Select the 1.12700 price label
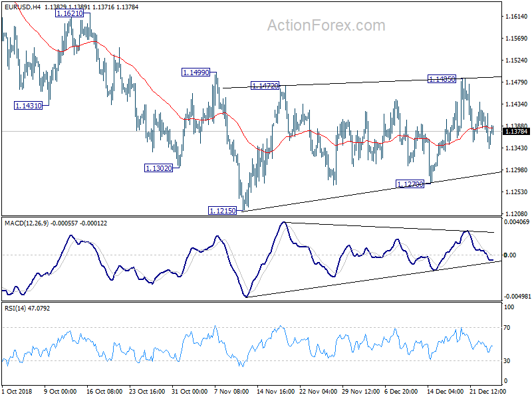This screenshot has width=532, height=399. pos(410,184)
